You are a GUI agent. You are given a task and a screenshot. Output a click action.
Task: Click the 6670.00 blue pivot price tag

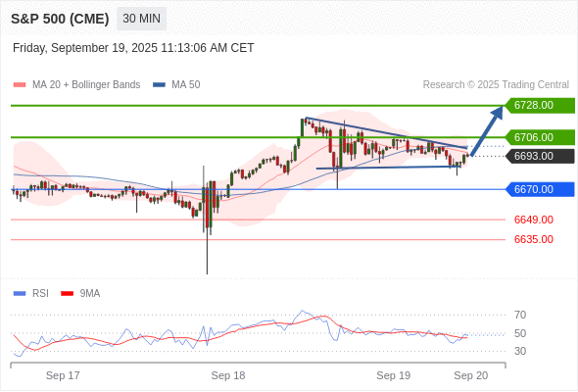coord(540,189)
